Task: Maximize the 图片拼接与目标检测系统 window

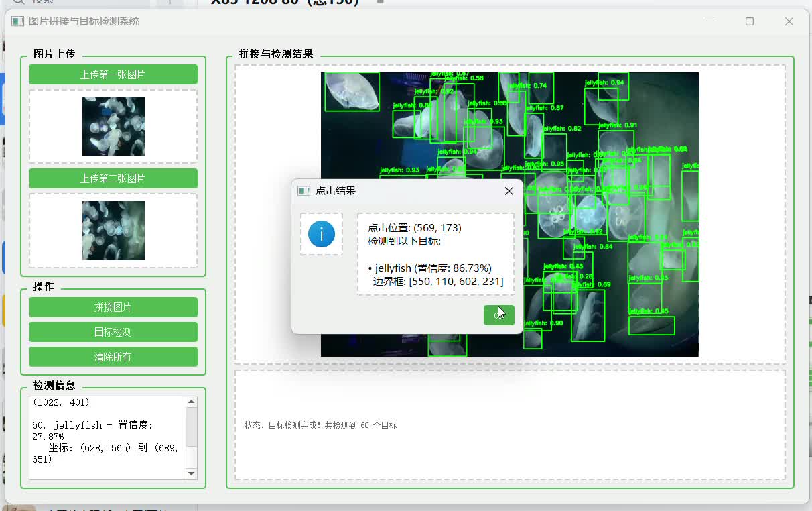Action: [750, 21]
